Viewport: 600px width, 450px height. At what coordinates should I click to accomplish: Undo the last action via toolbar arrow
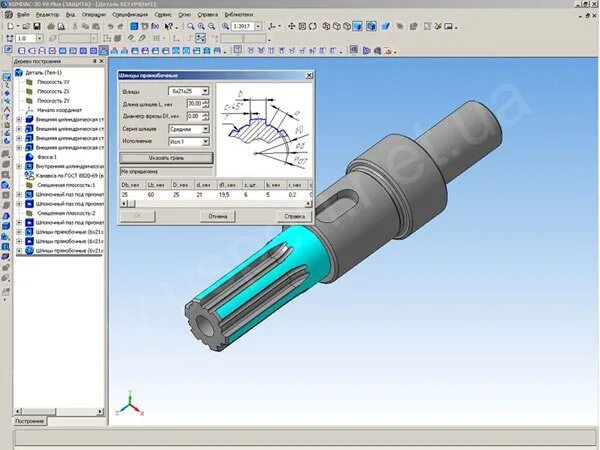(x=110, y=26)
